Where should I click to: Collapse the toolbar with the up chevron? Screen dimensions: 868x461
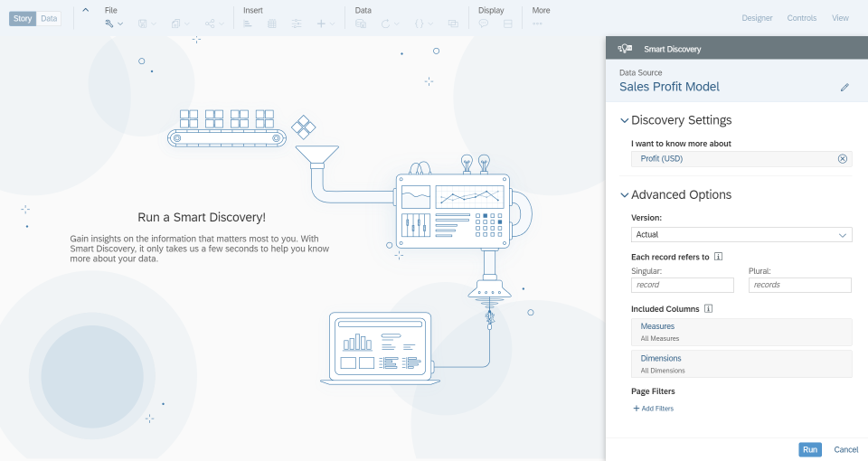[x=85, y=10]
